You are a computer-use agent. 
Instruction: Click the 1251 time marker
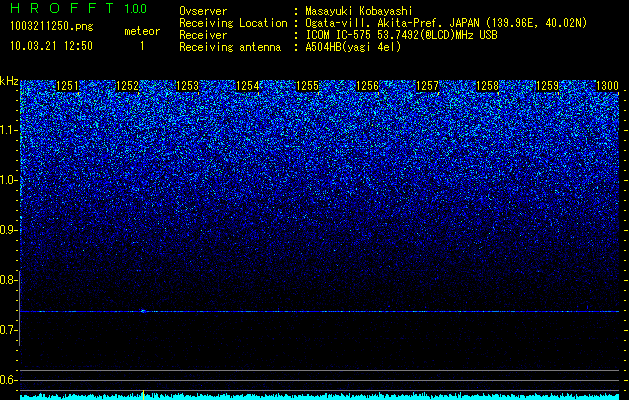(x=67, y=86)
